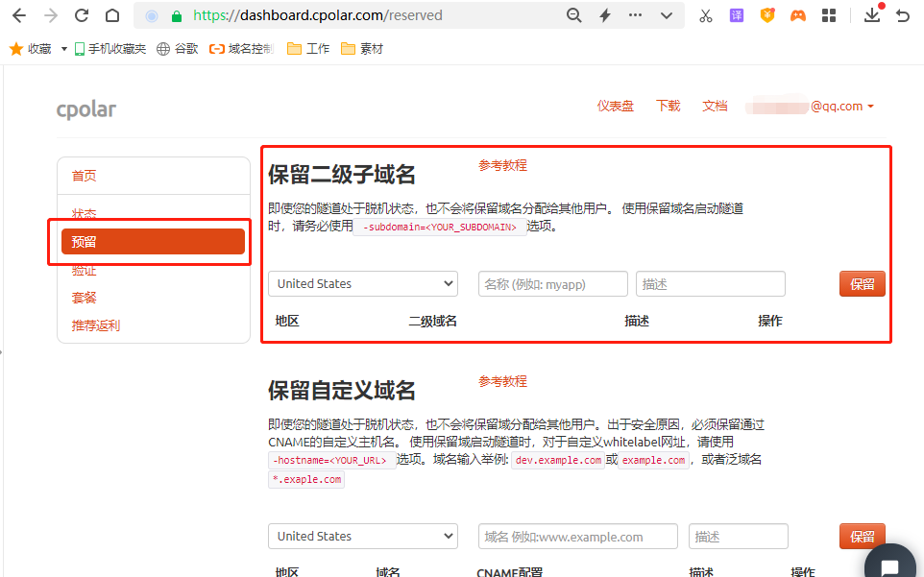Open the 域名控制 bookmark
The width and height of the screenshot is (924, 577).
tap(242, 49)
